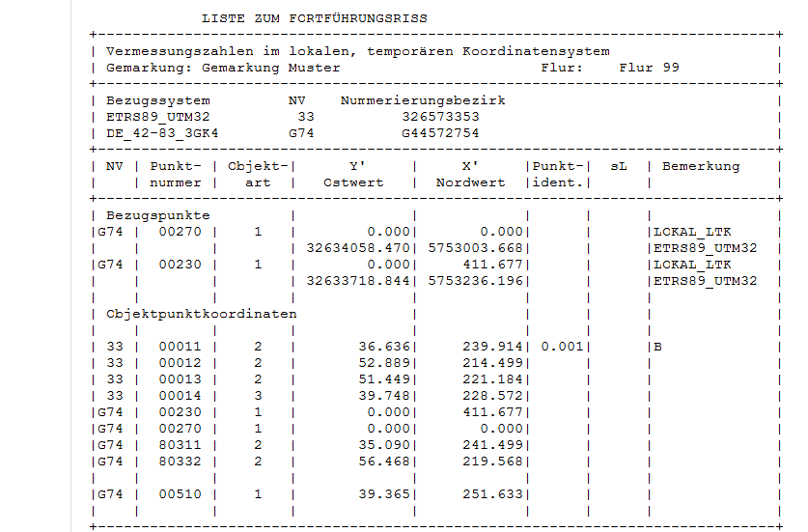
Task: Click the Objektpunktkoordinaten section heading
Action: (x=201, y=314)
